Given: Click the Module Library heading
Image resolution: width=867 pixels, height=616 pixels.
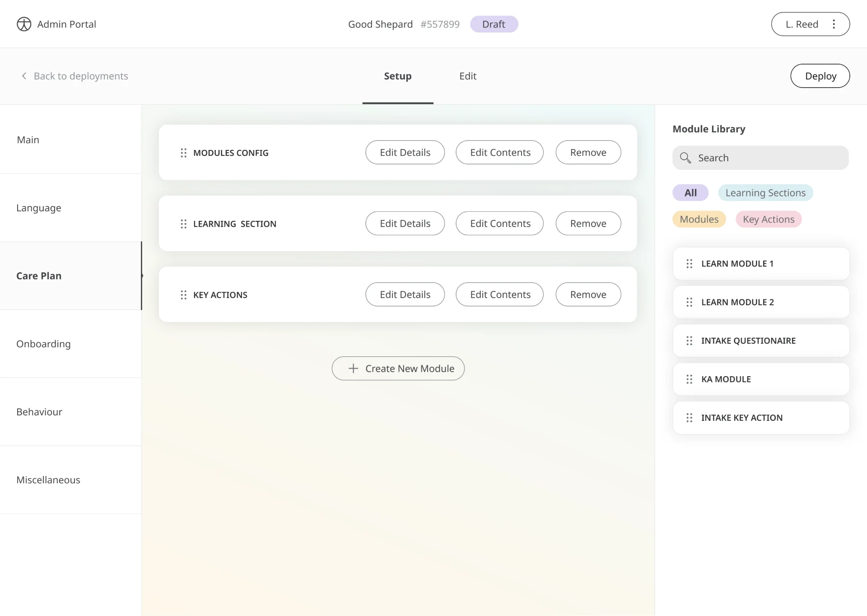Looking at the screenshot, I should tap(709, 129).
